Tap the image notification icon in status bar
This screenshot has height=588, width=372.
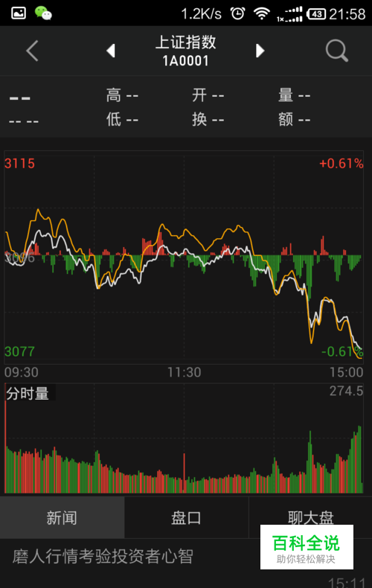pyautogui.click(x=19, y=13)
